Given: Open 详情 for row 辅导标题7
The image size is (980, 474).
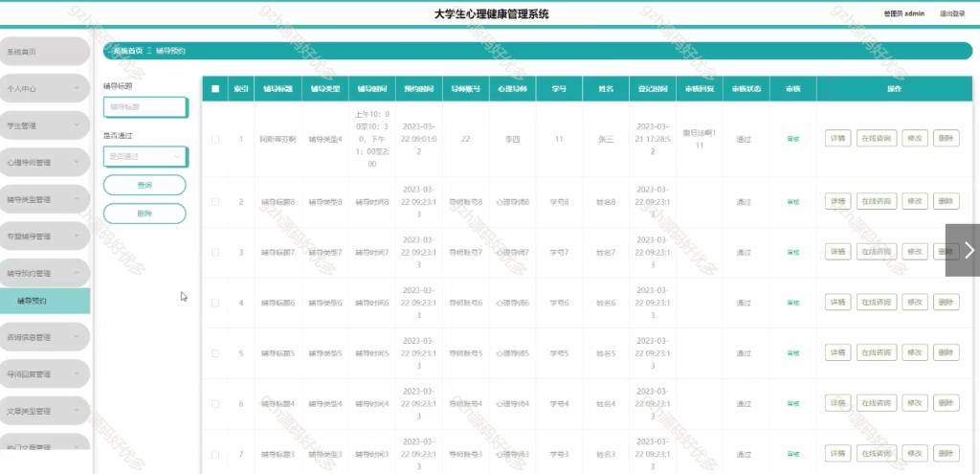Looking at the screenshot, I should coord(838,252).
